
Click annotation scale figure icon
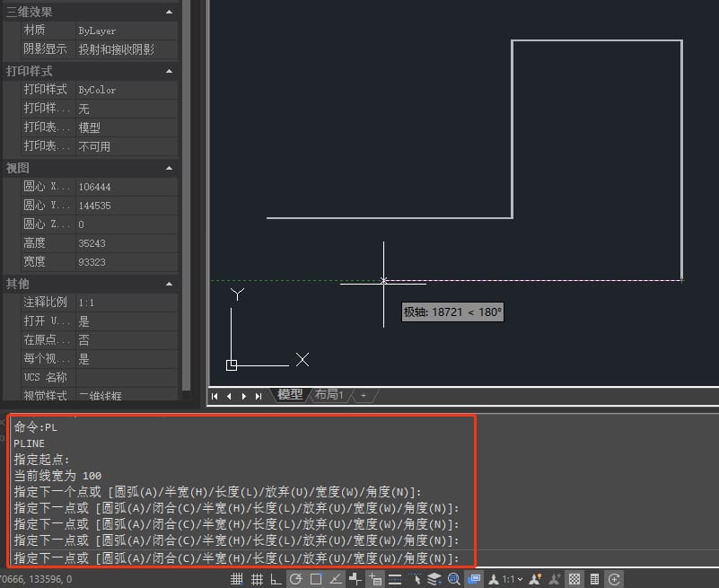(494, 579)
